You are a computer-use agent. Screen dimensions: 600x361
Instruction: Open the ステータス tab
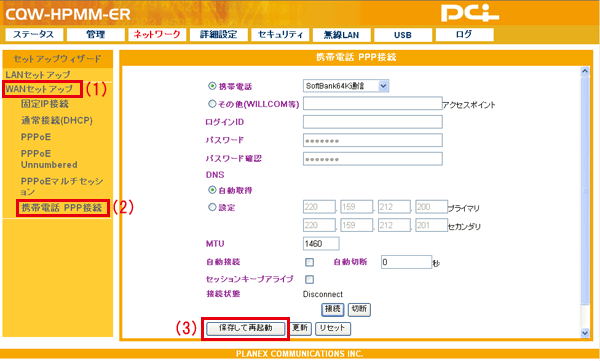pos(34,34)
